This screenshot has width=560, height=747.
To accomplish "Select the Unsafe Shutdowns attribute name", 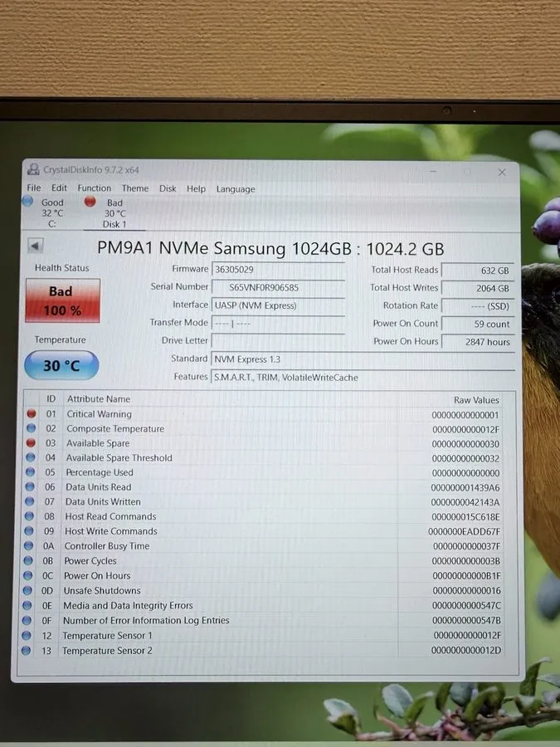I will 102,590.
